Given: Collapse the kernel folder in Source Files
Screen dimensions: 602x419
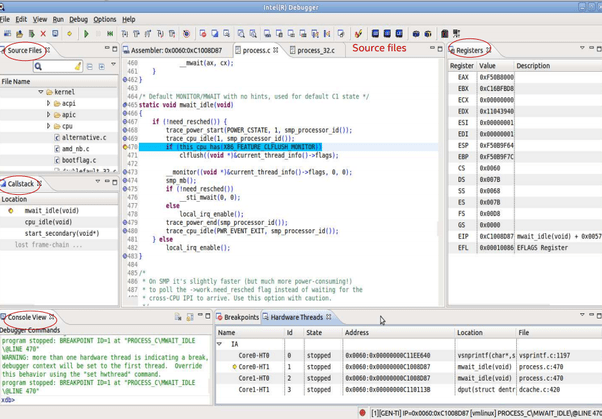Looking at the screenshot, I should [41, 92].
